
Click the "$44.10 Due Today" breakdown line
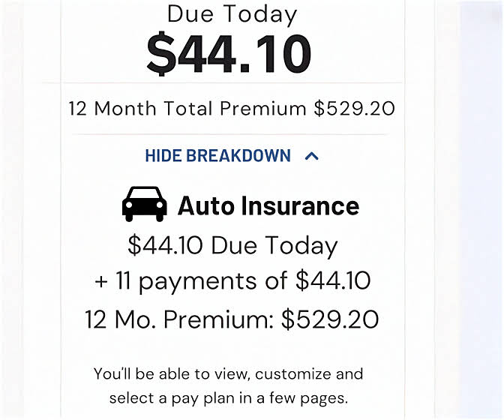click(232, 245)
